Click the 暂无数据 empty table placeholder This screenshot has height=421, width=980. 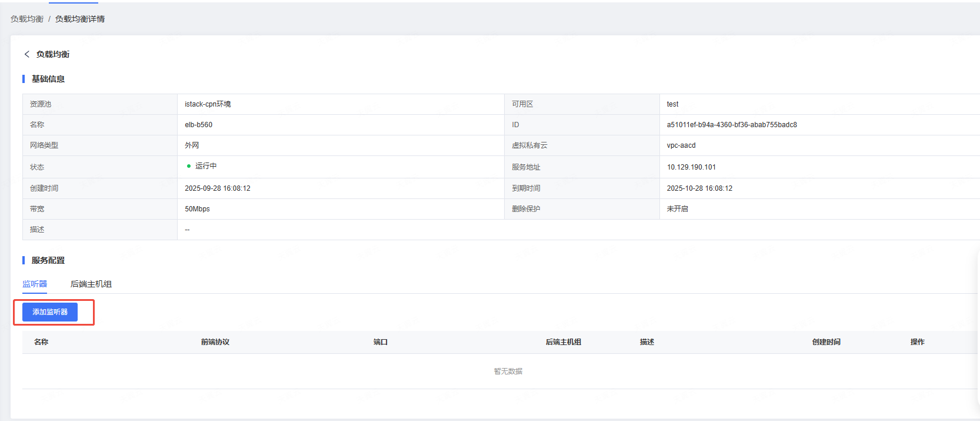[x=508, y=372]
